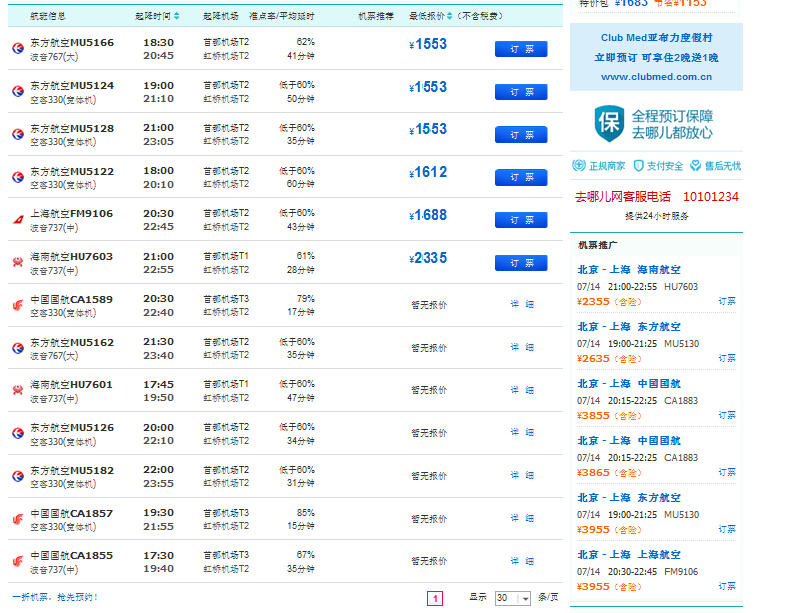Click the ¥1688 price for FM9106
The image size is (788, 613).
point(428,215)
